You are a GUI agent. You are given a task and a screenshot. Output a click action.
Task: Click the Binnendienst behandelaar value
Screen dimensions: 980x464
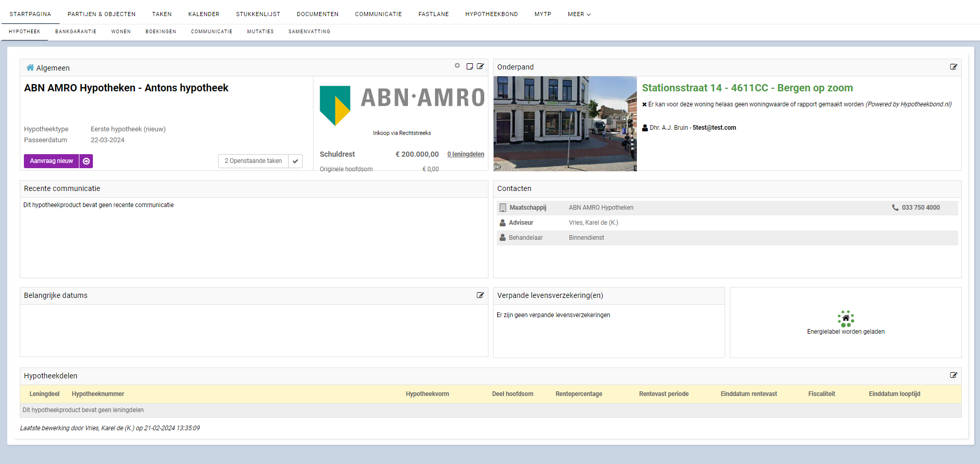[587, 238]
